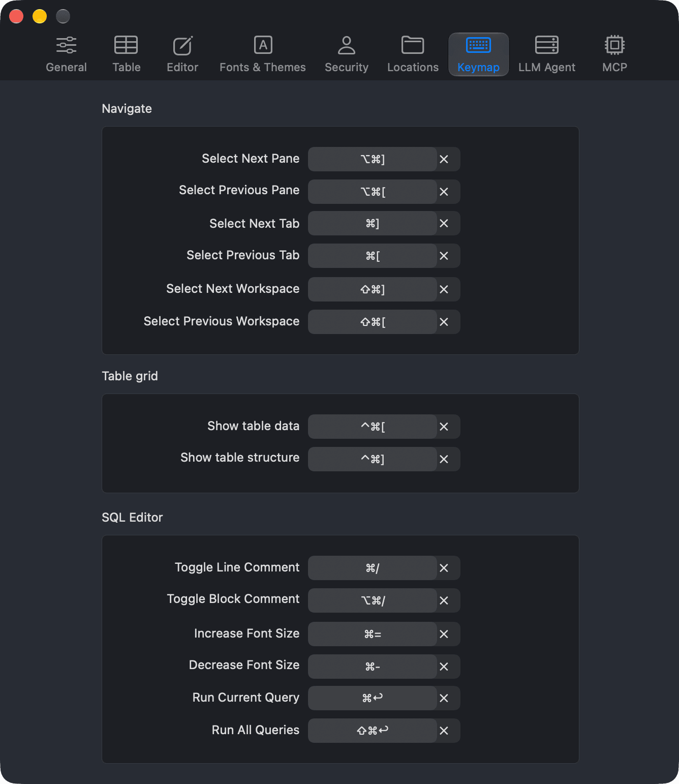
Task: Edit the Run Current Query shortcut field
Action: 373,698
